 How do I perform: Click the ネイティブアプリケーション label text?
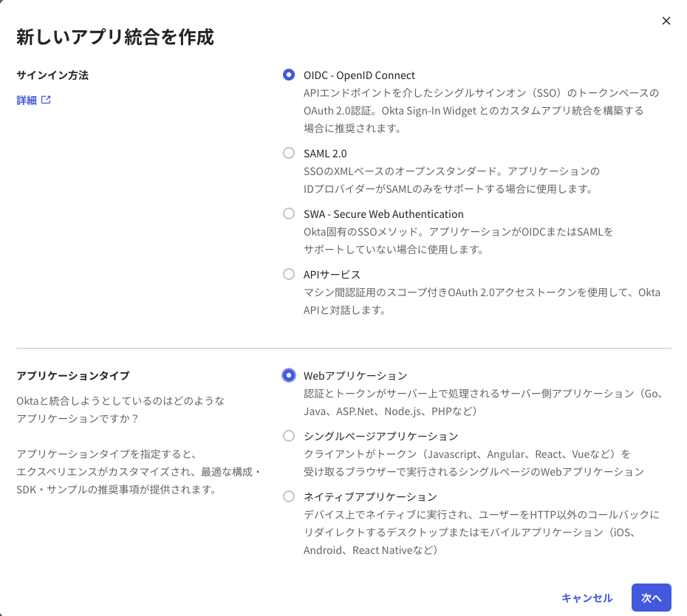372,496
